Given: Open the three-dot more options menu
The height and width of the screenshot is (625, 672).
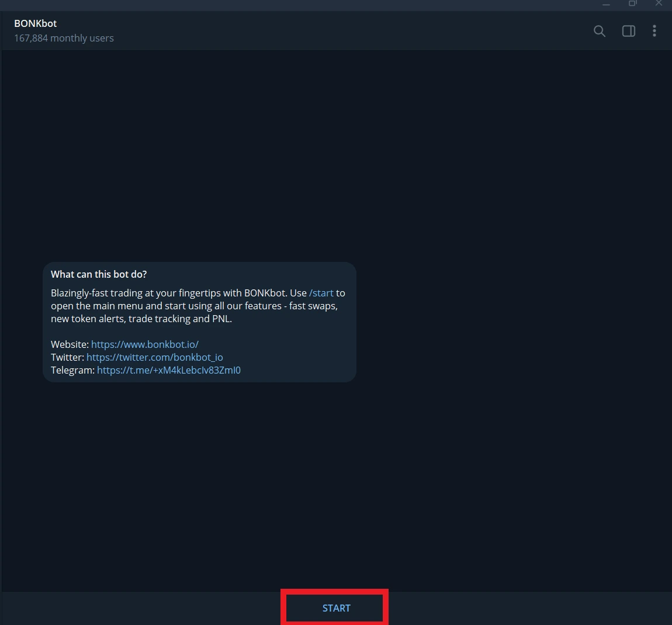Looking at the screenshot, I should pos(654,31).
